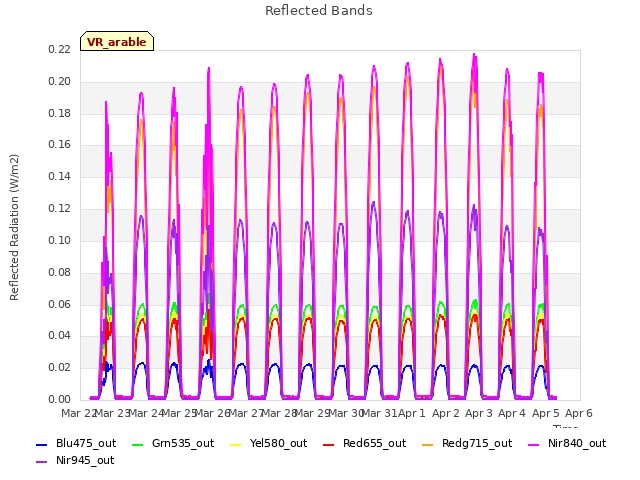Toggle the Red655_out legend entry
The image size is (640, 480).
click(364, 443)
